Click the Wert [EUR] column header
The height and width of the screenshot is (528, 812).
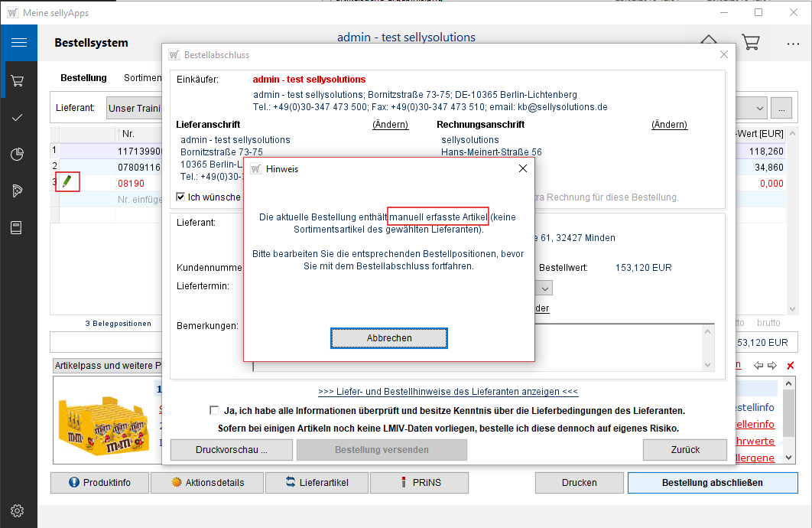pos(760,134)
